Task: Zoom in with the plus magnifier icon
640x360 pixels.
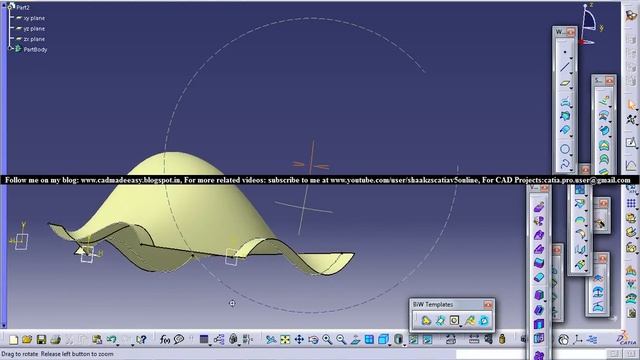Action: click(327, 339)
